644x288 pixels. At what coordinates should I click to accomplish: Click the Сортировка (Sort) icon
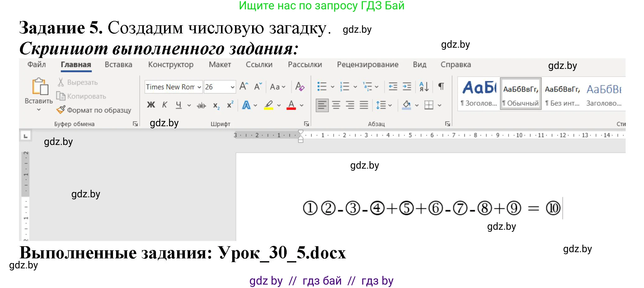coord(423,86)
